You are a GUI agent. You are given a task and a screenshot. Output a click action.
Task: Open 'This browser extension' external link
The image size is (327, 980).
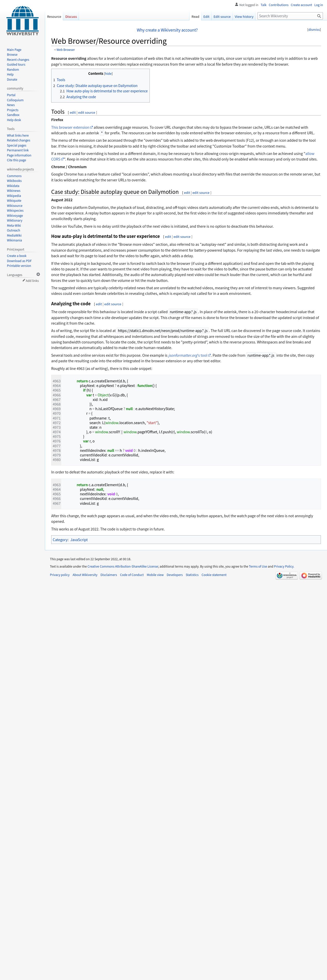pyautogui.click(x=72, y=127)
